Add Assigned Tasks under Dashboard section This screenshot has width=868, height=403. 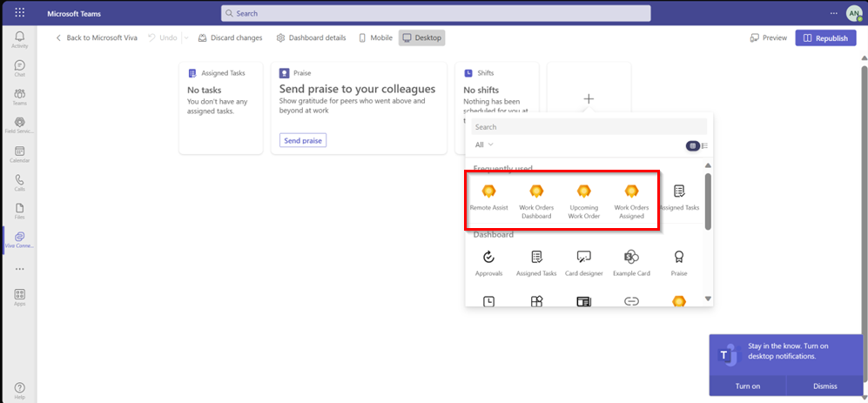coord(536,264)
